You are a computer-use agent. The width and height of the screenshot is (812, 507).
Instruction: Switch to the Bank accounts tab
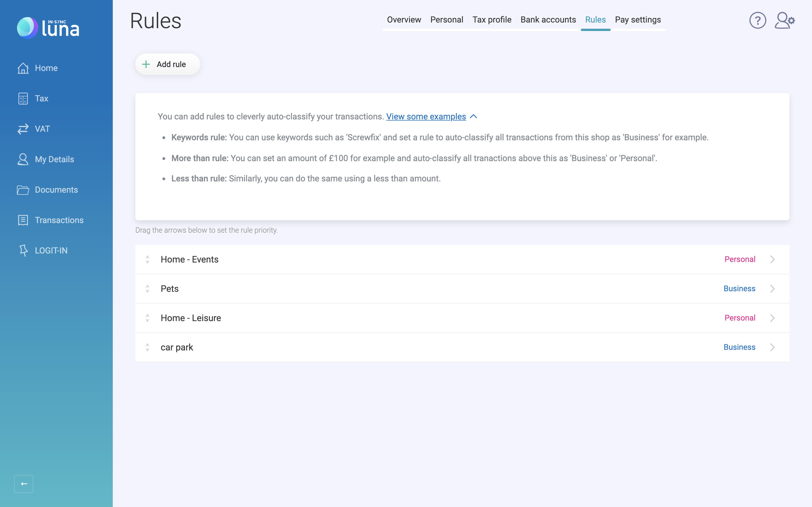pos(548,20)
